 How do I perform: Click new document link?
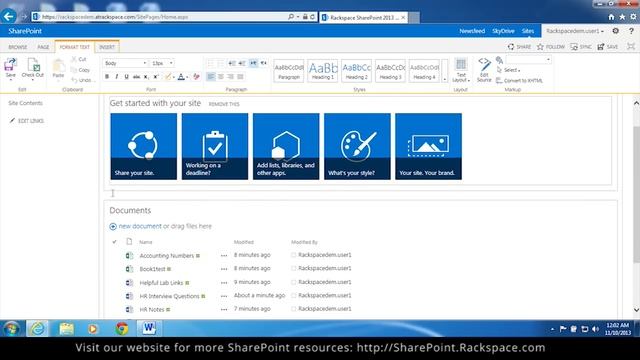coord(140,226)
